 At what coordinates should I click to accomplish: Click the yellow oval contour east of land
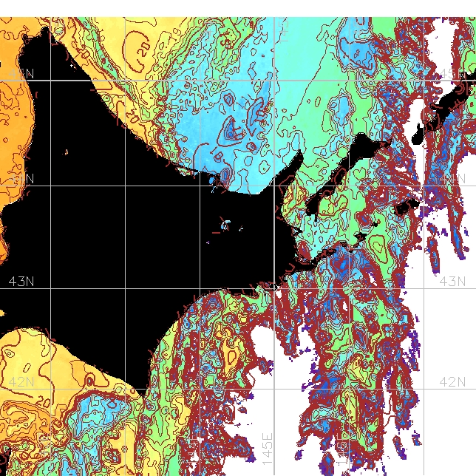tap(378, 247)
